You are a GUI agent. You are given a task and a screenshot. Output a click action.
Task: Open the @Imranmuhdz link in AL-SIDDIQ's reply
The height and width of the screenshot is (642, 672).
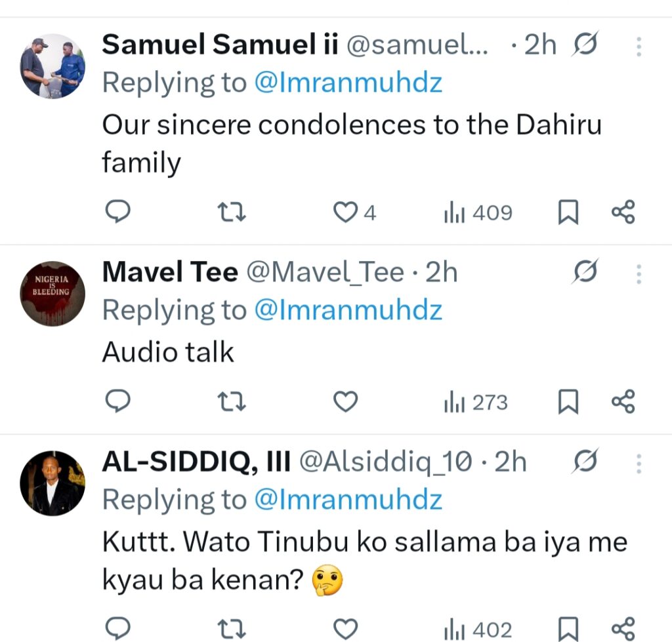pyautogui.click(x=348, y=500)
